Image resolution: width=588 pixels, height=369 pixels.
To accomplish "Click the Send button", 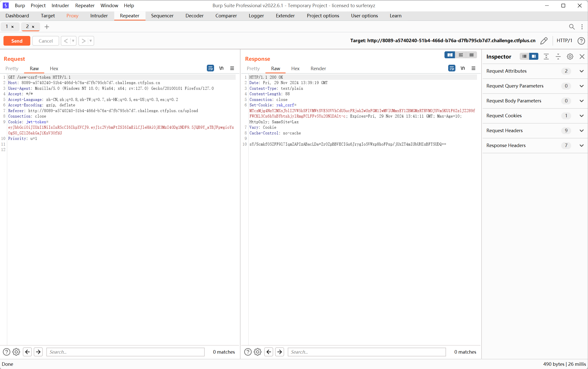I will [17, 41].
